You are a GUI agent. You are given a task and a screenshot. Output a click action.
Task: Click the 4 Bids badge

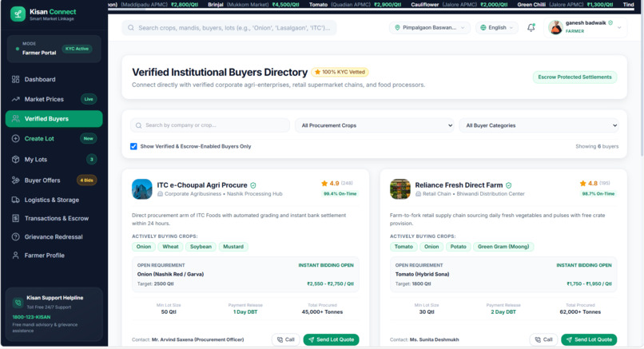coord(86,180)
